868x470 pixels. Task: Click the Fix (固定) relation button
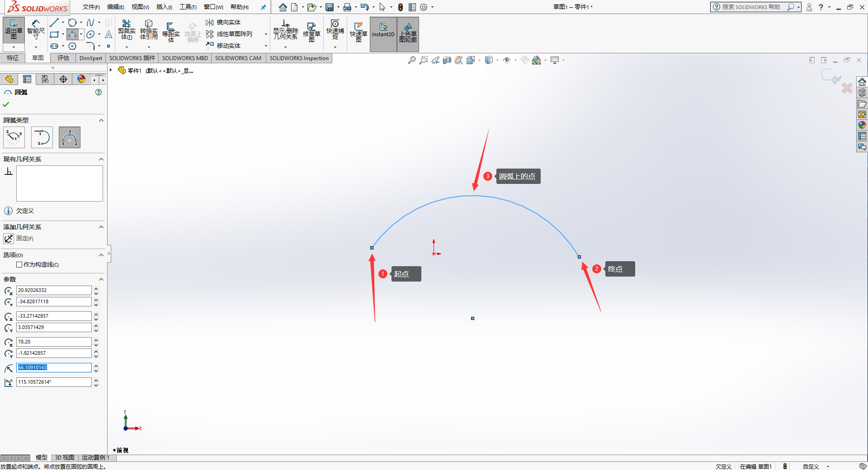(9, 238)
